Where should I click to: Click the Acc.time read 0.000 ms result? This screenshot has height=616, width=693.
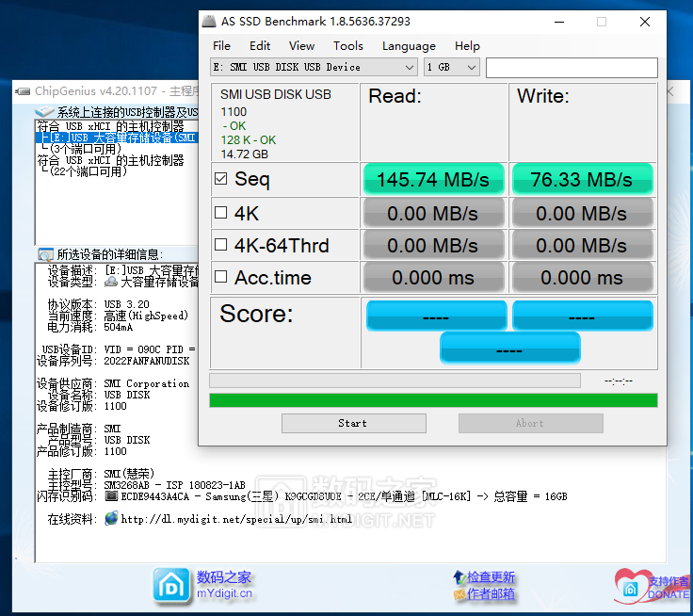click(433, 278)
